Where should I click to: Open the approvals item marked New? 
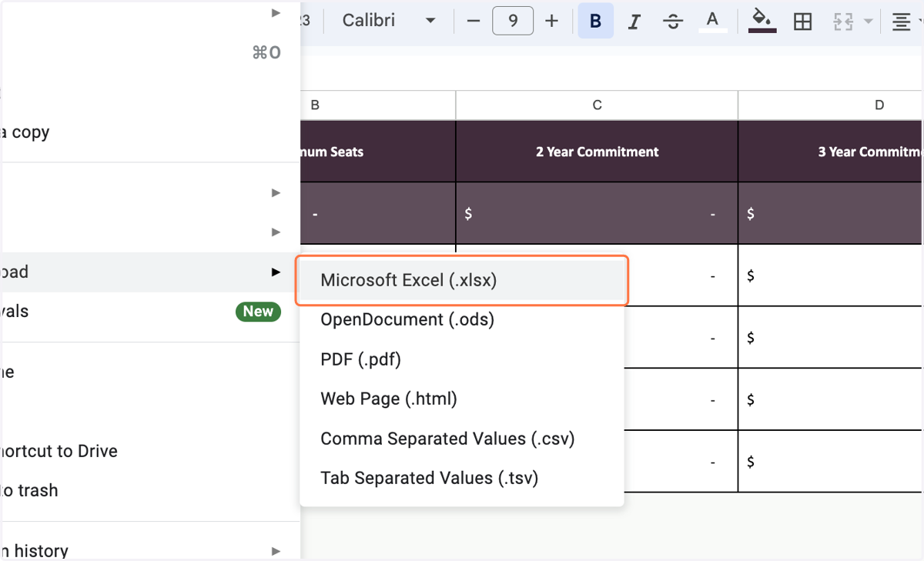(x=150, y=312)
